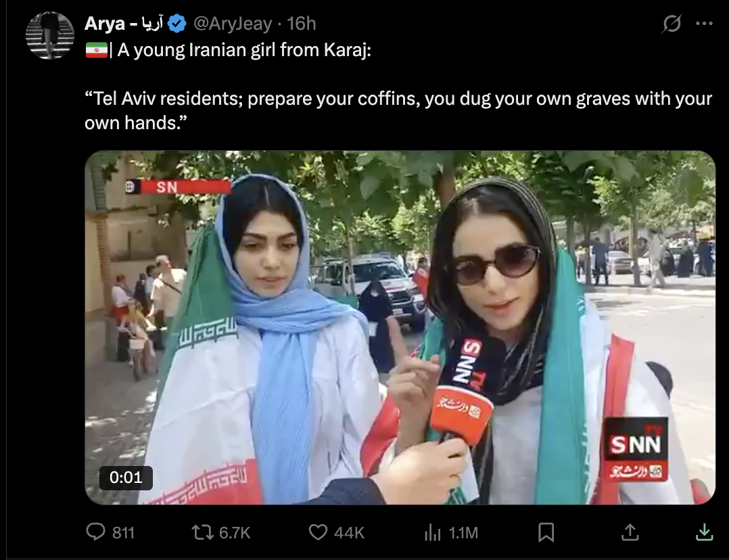Click the 1.1M views count
The width and height of the screenshot is (729, 560).
coord(463,532)
